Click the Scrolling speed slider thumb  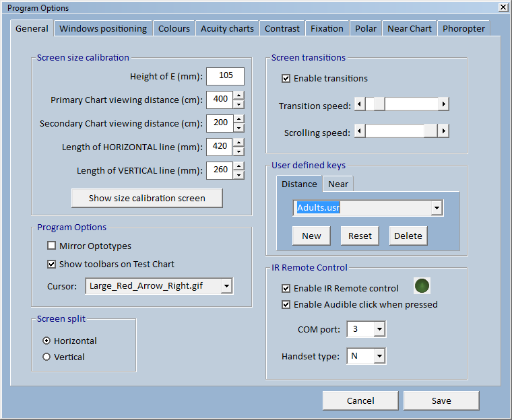pyautogui.click(x=430, y=131)
